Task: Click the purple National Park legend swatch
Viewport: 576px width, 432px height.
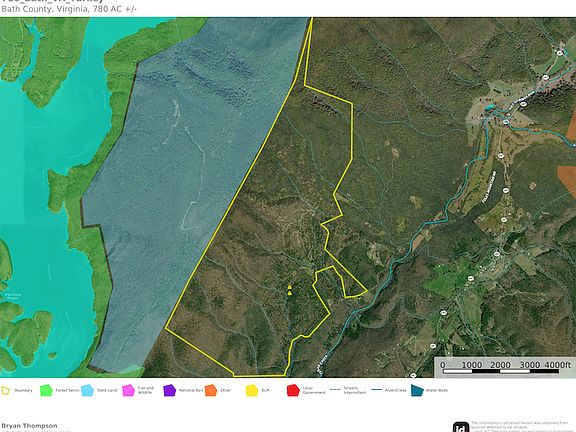Action: tap(170, 390)
